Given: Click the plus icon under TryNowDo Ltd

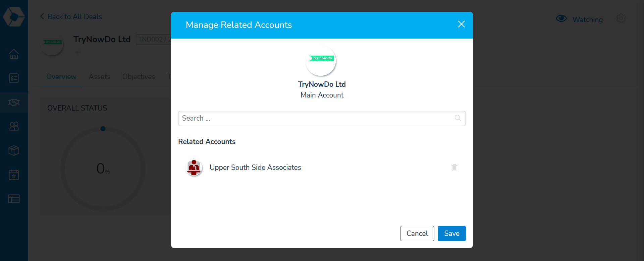Looking at the screenshot, I should click(x=78, y=52).
